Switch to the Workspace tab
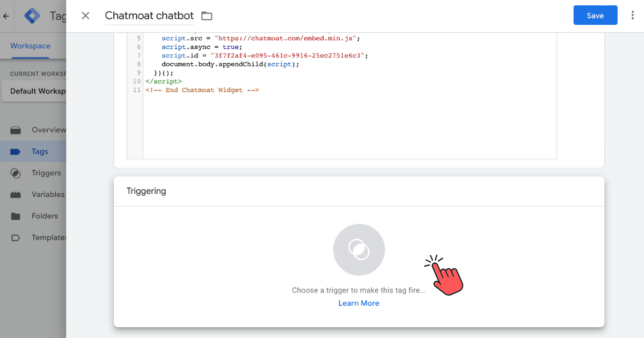The width and height of the screenshot is (644, 338). coord(30,46)
